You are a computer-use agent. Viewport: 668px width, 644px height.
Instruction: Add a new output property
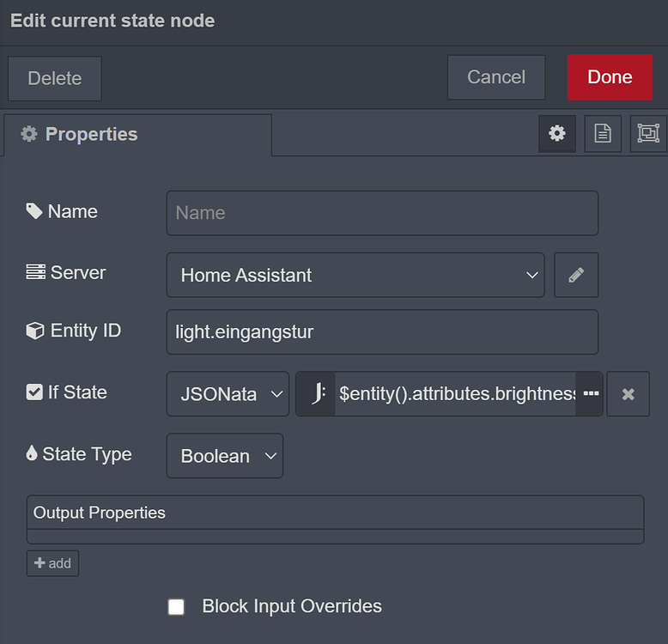pyautogui.click(x=52, y=563)
